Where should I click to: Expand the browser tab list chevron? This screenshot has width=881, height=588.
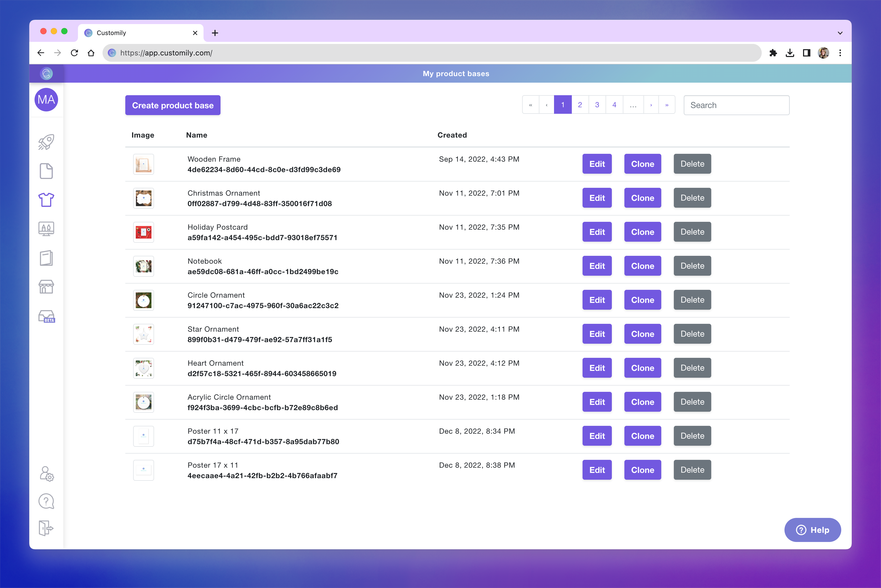[840, 33]
